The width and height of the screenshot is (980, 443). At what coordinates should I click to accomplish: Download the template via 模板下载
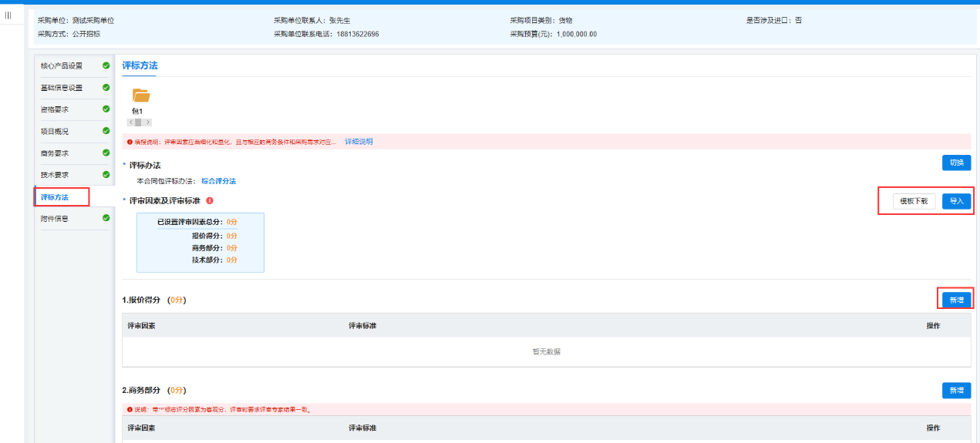(x=914, y=201)
